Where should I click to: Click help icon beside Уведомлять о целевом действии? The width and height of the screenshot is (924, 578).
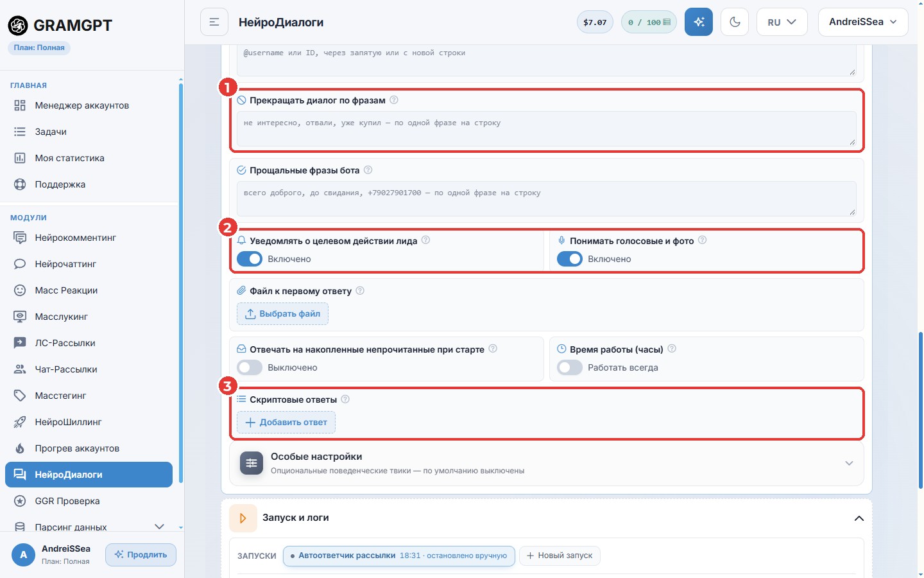point(425,240)
